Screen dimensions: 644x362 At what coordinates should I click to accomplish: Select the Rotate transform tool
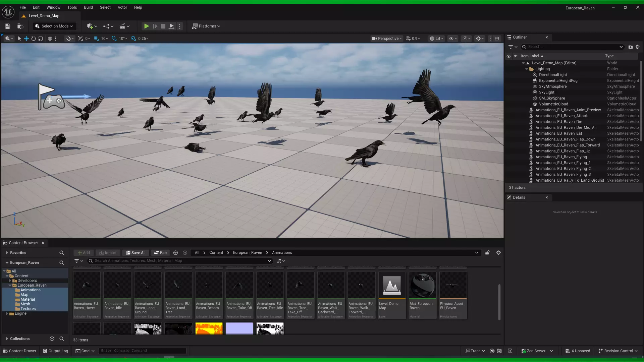coord(34,39)
